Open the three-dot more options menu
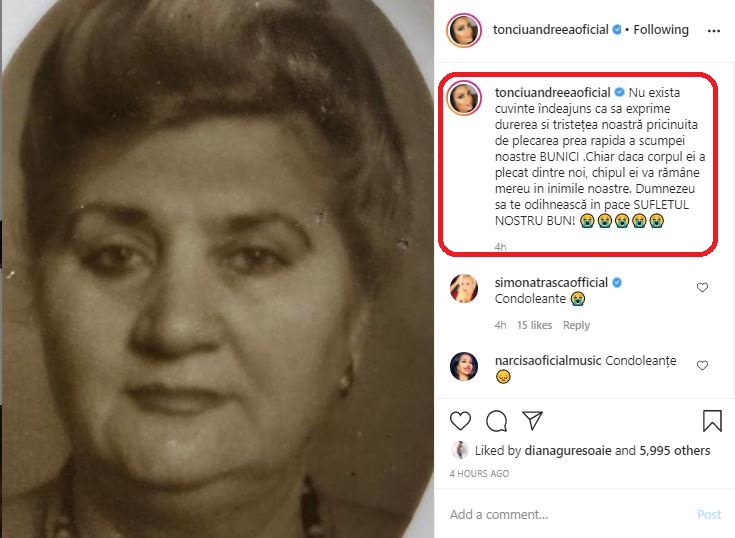 point(713,30)
